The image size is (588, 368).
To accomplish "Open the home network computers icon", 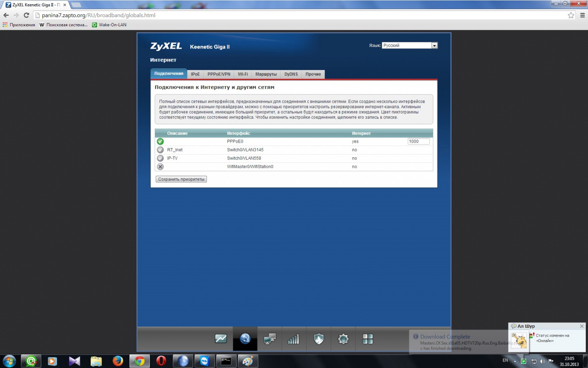I will (x=270, y=339).
